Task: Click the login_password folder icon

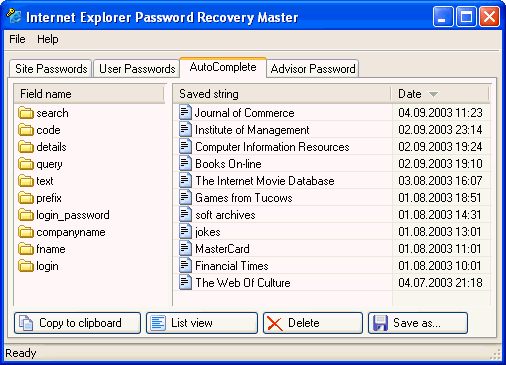Action: (x=26, y=215)
